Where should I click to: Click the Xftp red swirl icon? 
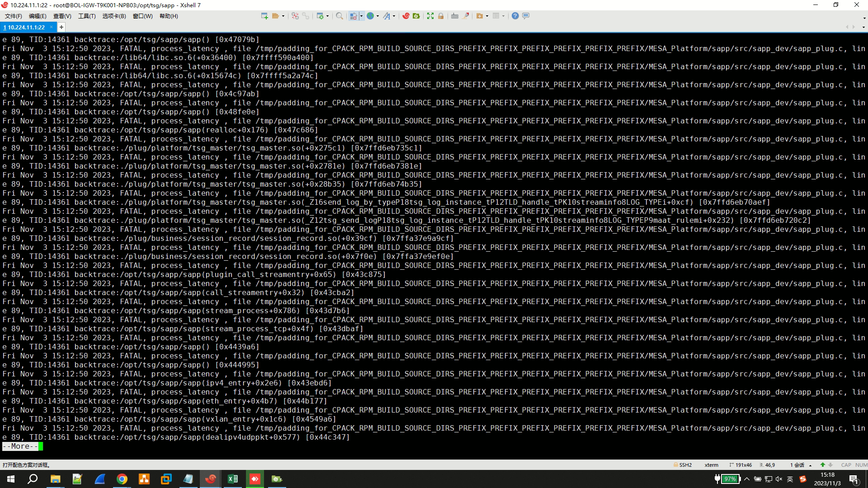click(406, 16)
